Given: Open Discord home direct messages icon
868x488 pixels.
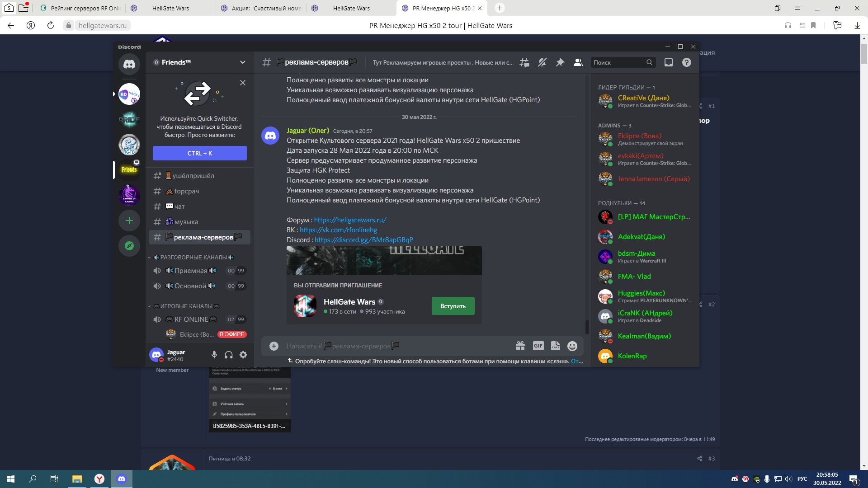Looking at the screenshot, I should (129, 64).
